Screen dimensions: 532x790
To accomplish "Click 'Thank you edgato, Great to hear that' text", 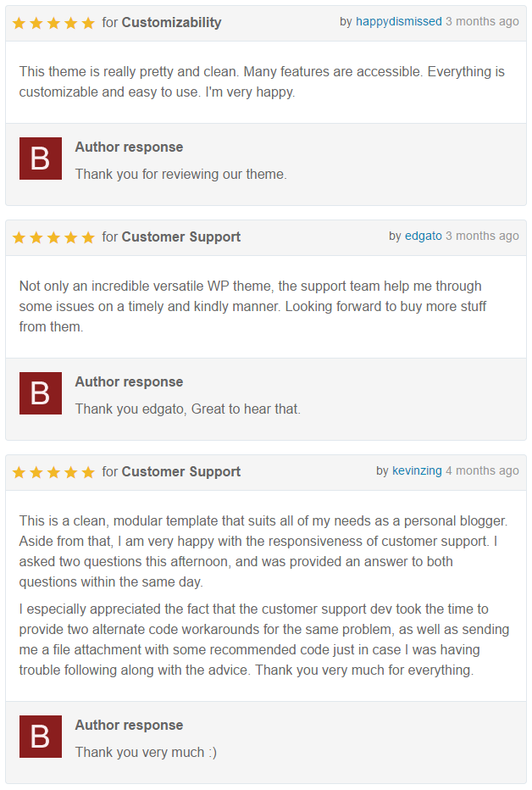I will [x=188, y=409].
